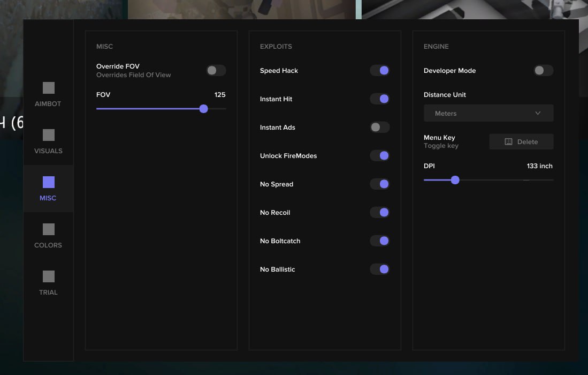This screenshot has width=588, height=375.
Task: Open the Distance Unit dropdown
Action: pyautogui.click(x=488, y=114)
